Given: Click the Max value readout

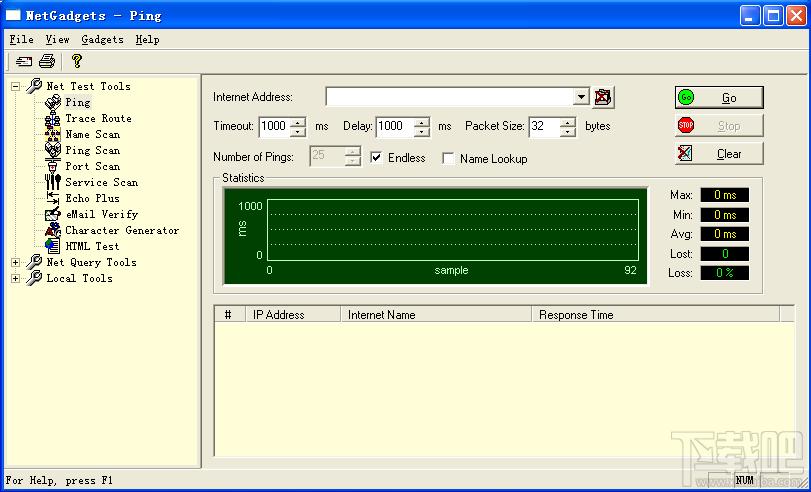Looking at the screenshot, I should pyautogui.click(x=725, y=195).
